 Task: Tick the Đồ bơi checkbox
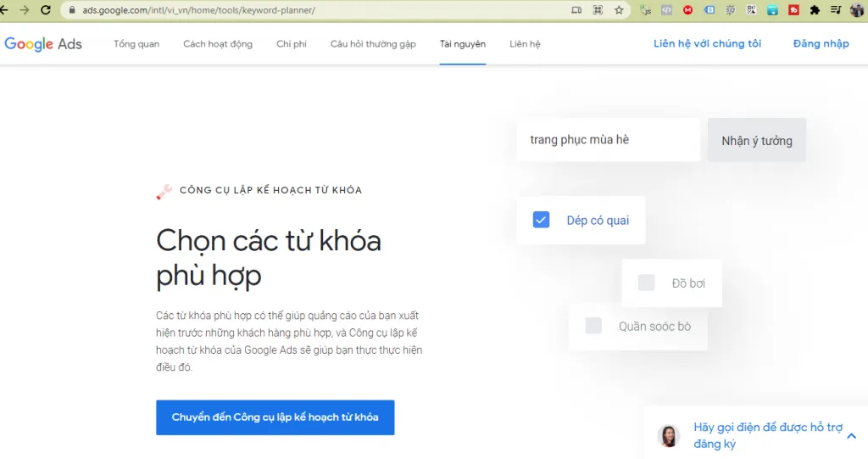(646, 283)
